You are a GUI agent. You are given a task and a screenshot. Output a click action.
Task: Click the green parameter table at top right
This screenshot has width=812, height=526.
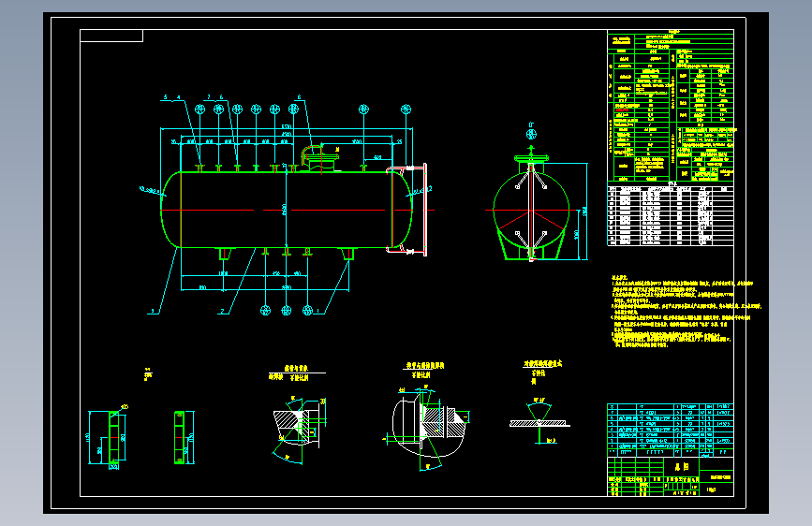[671, 106]
